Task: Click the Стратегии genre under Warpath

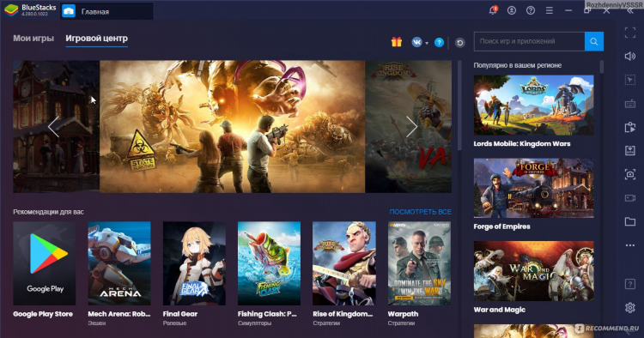Action: 401,323
